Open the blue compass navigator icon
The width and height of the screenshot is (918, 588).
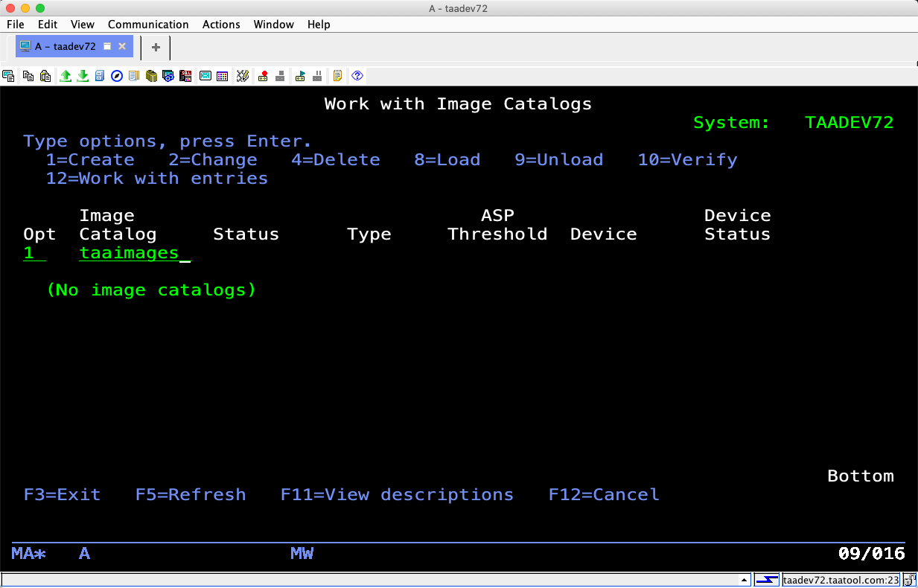click(117, 76)
